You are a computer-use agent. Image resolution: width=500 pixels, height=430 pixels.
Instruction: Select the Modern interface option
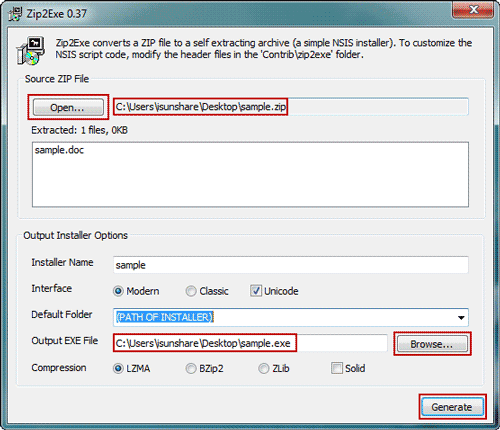pos(118,291)
